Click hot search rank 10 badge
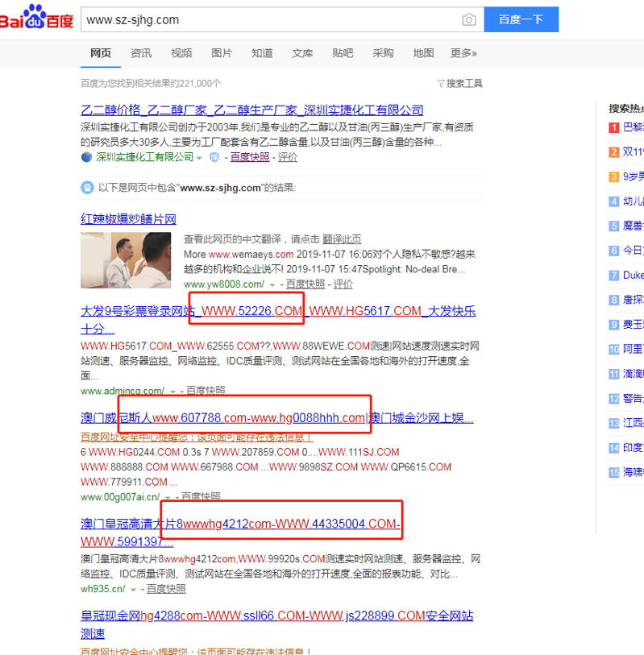The height and width of the screenshot is (655, 644). [613, 349]
